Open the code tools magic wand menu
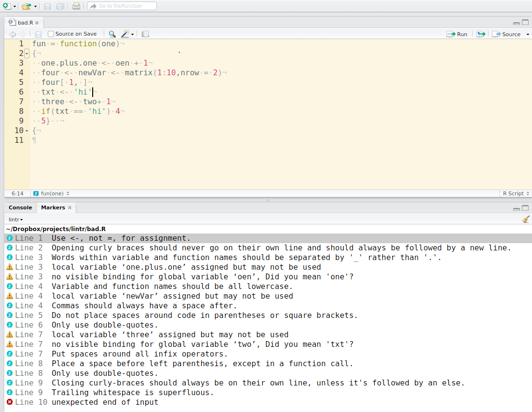This screenshot has width=532, height=412. [x=125, y=34]
